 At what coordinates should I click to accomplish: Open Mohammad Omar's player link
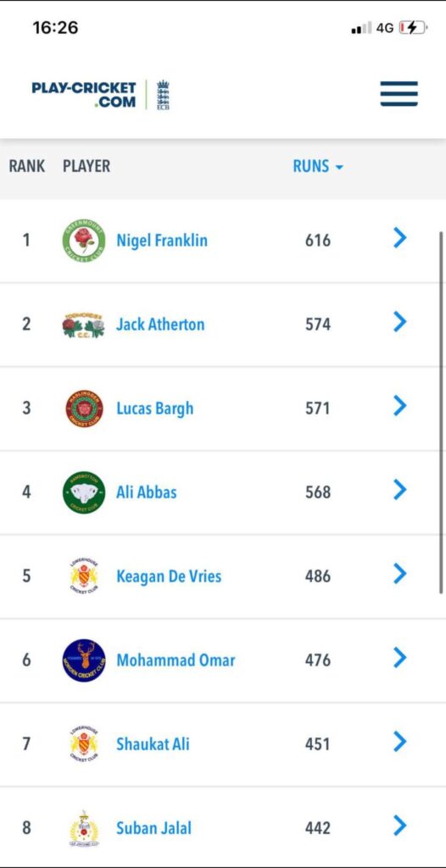coord(176,660)
